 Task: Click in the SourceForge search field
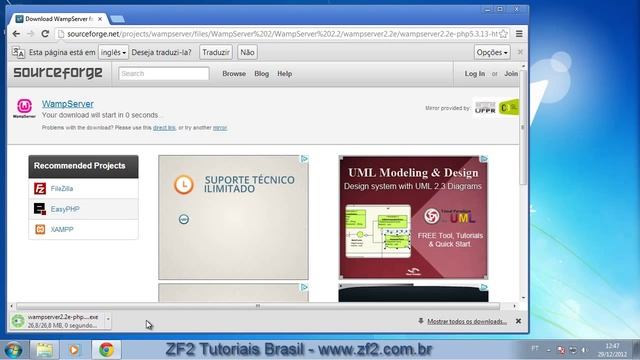coord(164,74)
